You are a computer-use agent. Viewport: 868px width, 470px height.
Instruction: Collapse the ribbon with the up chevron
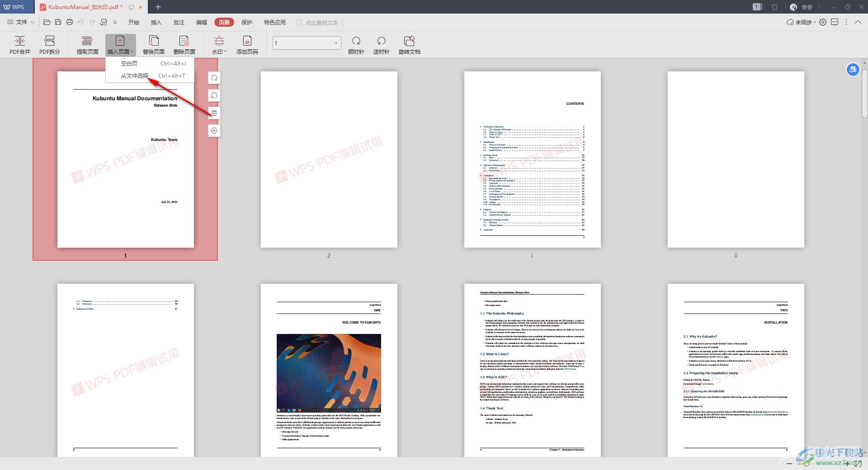(858, 22)
